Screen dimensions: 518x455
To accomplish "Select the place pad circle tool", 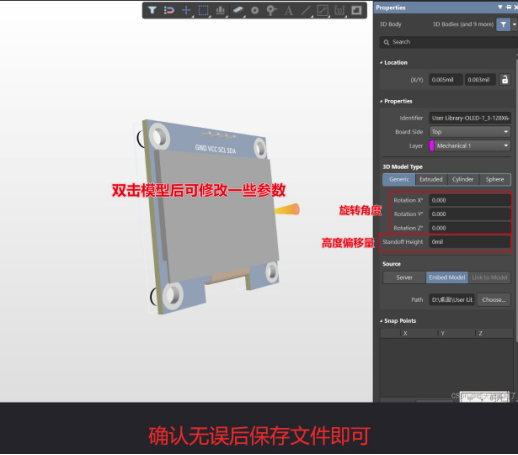I will pyautogui.click(x=255, y=10).
